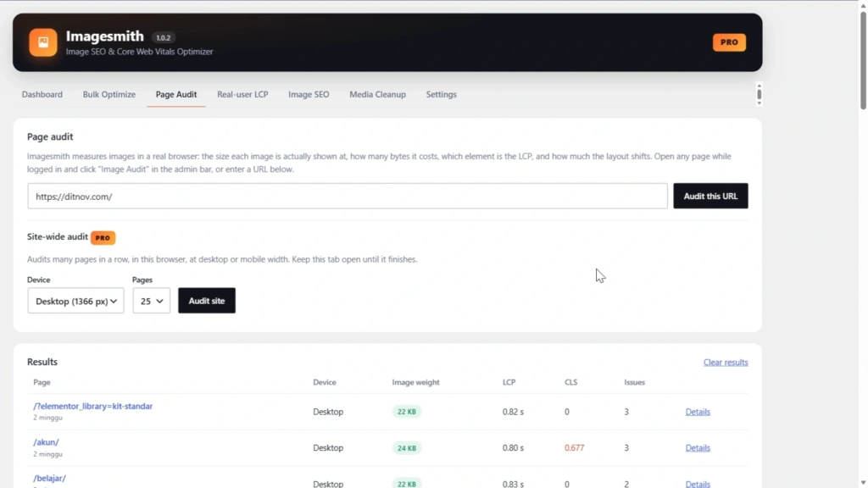The image size is (868, 488).
Task: Open the /akun/ page link
Action: (46, 442)
